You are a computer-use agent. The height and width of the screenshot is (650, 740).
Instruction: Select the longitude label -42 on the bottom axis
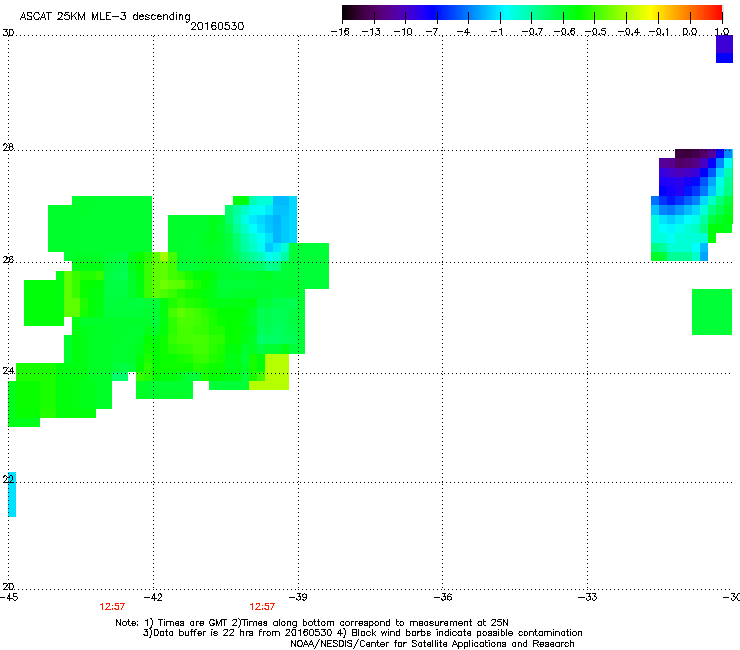(153, 597)
